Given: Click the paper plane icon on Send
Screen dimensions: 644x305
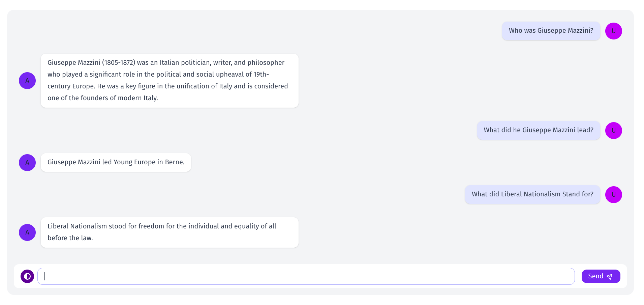Looking at the screenshot, I should click(x=609, y=277).
